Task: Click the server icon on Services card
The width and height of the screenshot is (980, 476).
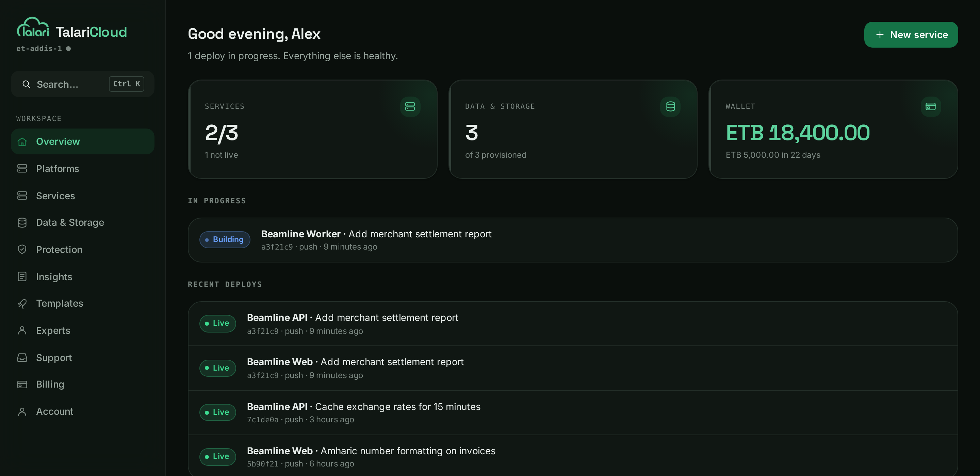Action: tap(410, 106)
